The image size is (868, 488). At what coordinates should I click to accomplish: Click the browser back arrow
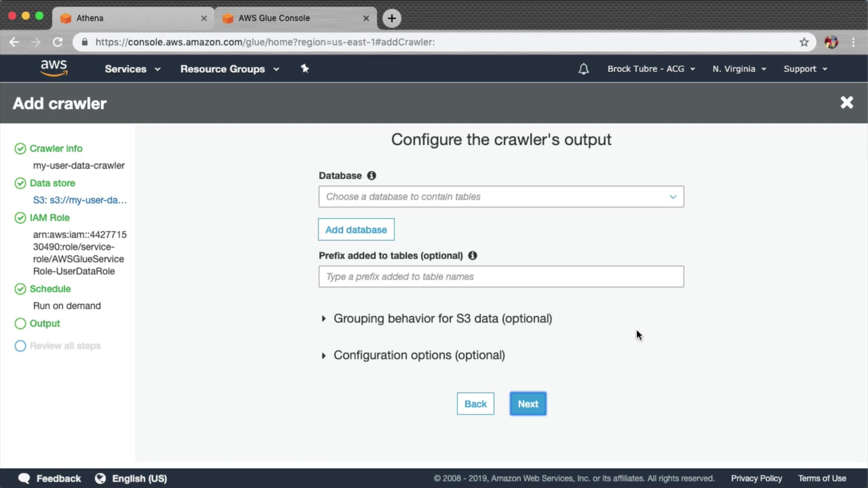pyautogui.click(x=14, y=42)
